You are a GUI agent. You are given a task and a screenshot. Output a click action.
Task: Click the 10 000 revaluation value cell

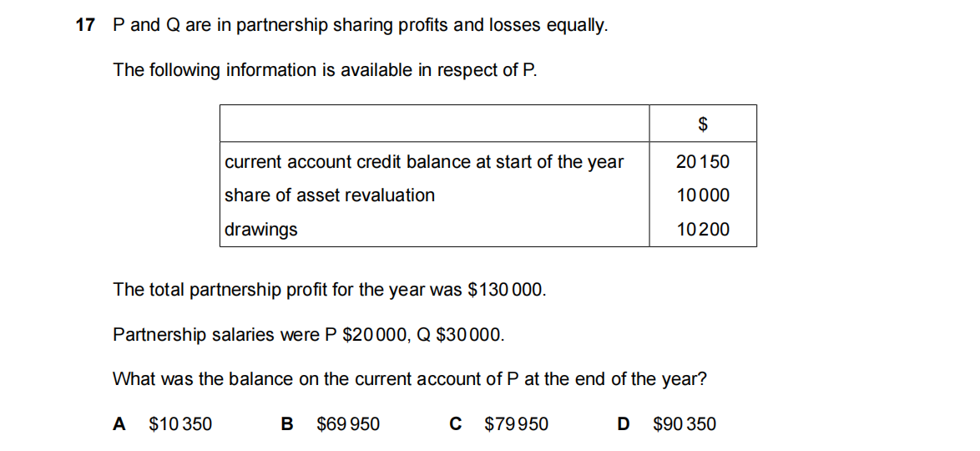coord(703,195)
